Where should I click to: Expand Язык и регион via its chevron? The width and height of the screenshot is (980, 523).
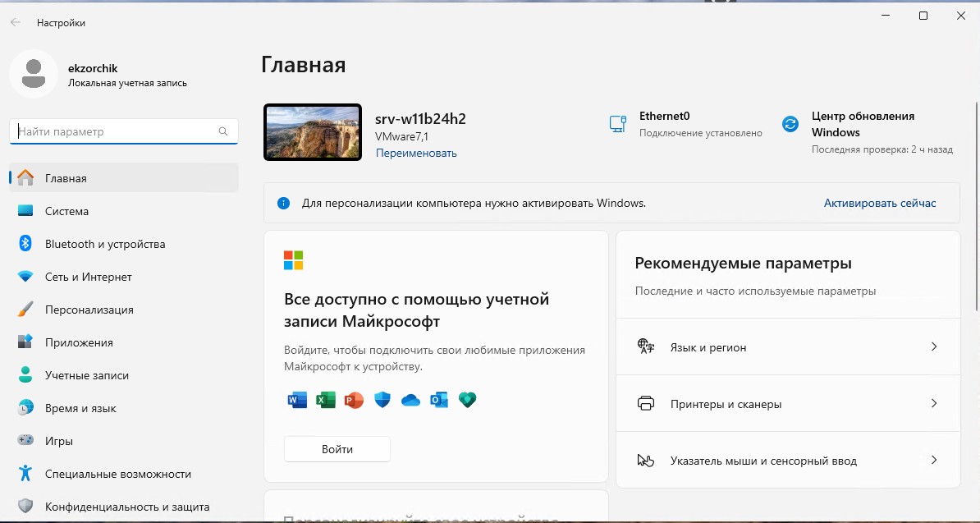934,346
